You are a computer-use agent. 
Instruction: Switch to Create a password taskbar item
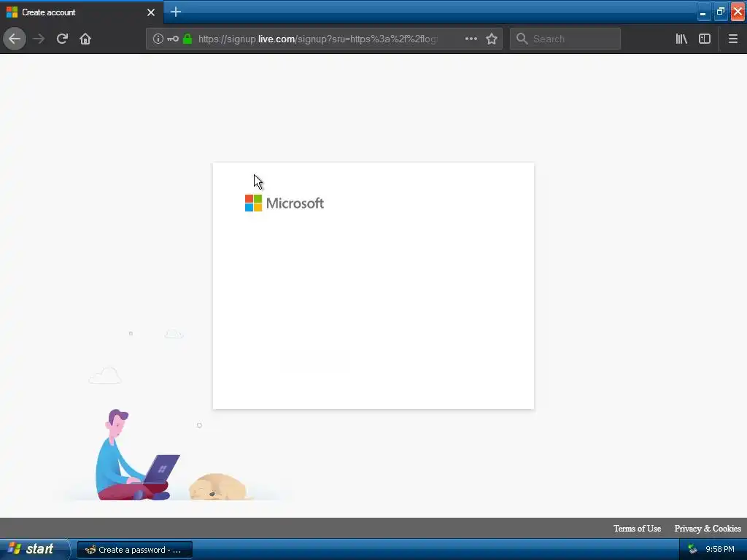(x=135, y=550)
